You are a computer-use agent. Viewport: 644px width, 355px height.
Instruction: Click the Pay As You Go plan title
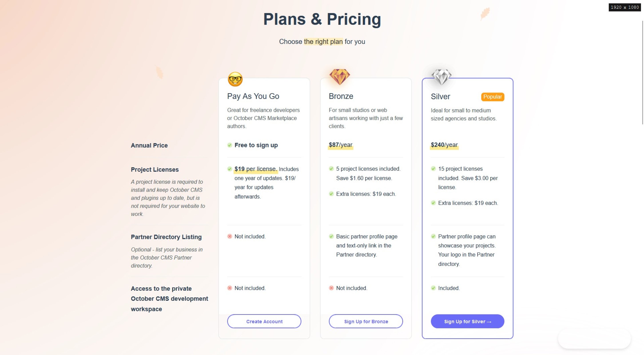[253, 96]
